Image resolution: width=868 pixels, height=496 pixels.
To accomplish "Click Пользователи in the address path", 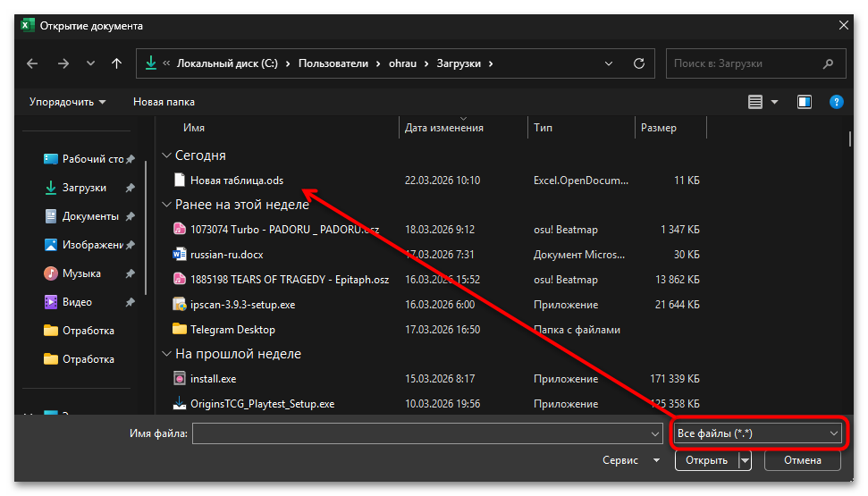I will (x=333, y=63).
